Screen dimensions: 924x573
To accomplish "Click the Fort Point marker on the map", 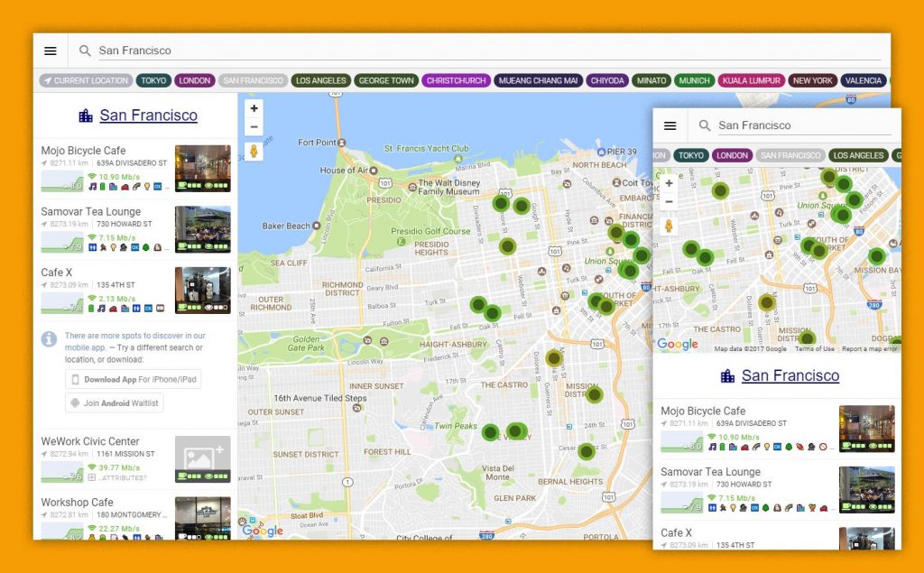I will (342, 143).
